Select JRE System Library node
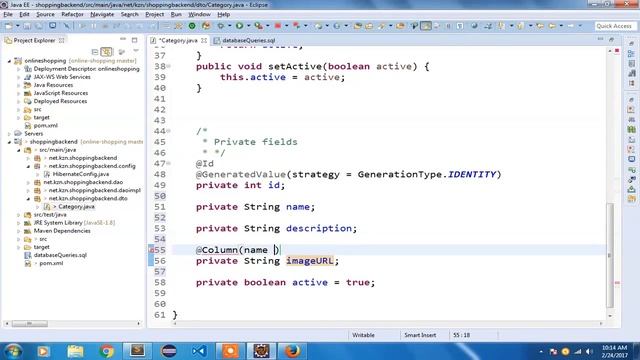 (x=74, y=223)
